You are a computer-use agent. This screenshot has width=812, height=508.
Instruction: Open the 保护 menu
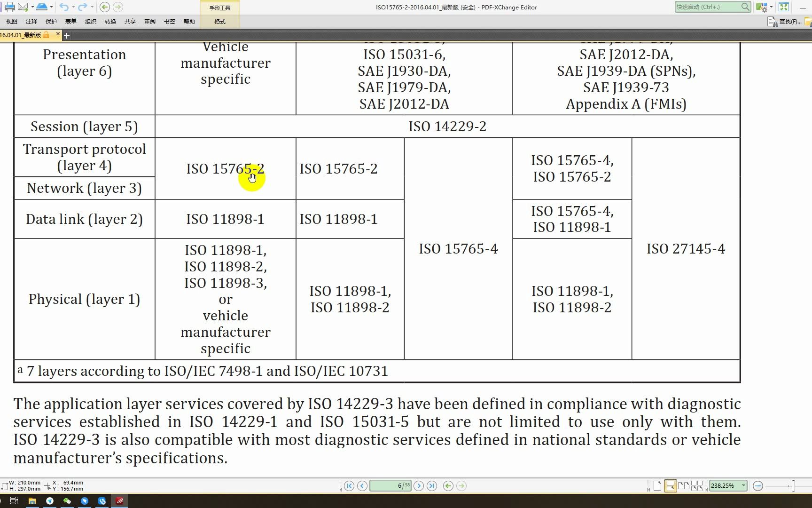51,21
